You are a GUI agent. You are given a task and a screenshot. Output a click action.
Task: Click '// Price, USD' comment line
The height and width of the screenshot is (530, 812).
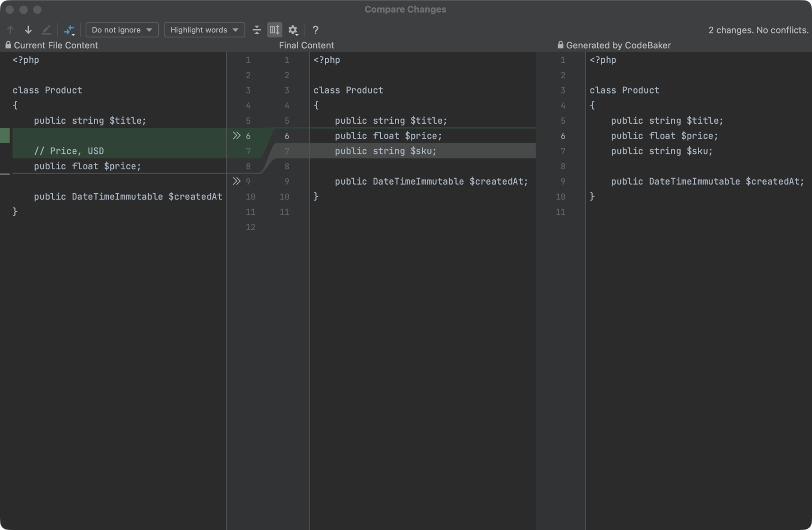pos(69,151)
